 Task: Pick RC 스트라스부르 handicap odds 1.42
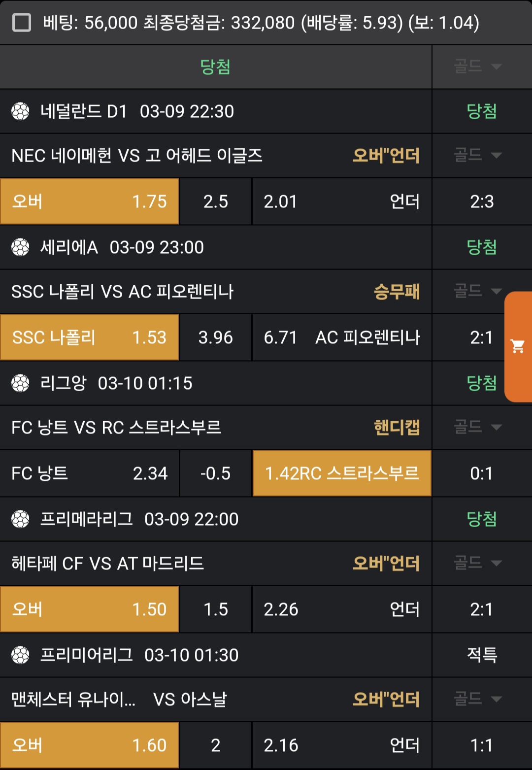click(342, 473)
